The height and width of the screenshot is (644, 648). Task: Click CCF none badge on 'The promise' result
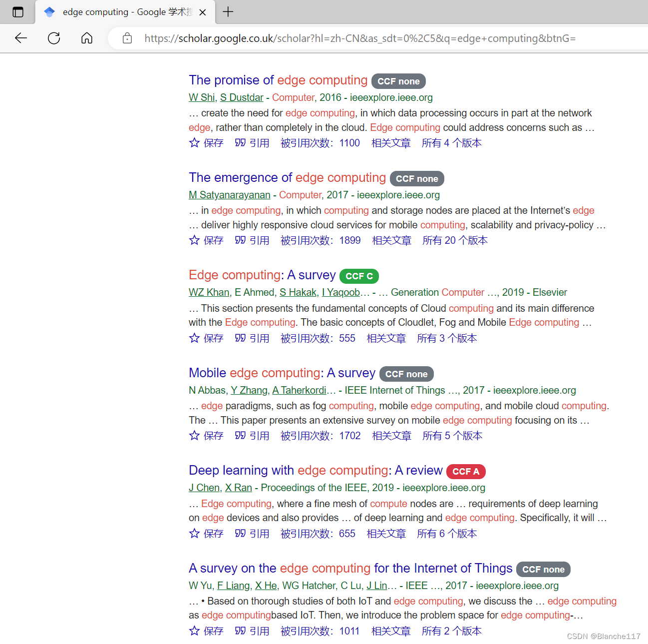coord(398,81)
